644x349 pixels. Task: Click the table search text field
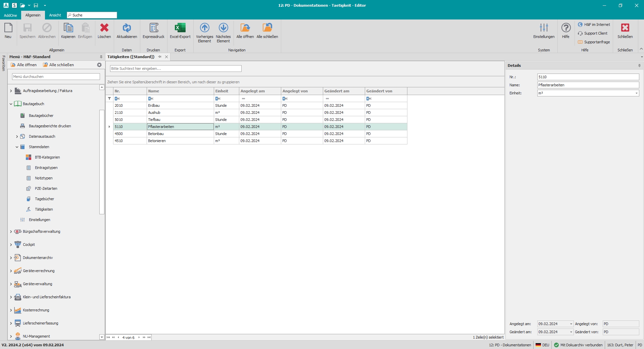(176, 69)
